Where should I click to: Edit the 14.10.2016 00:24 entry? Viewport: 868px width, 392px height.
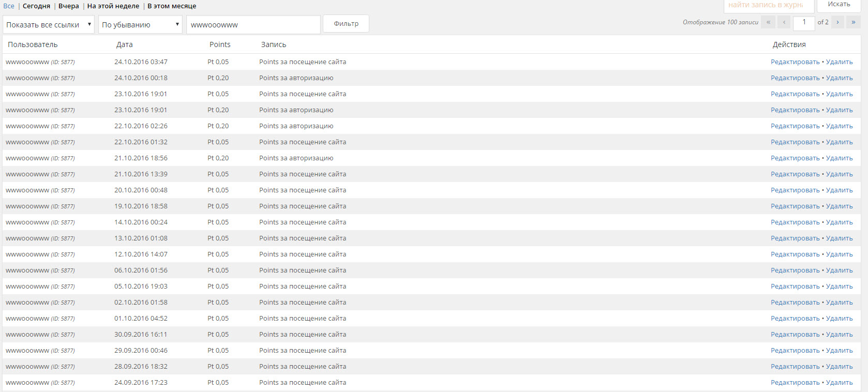tap(795, 222)
